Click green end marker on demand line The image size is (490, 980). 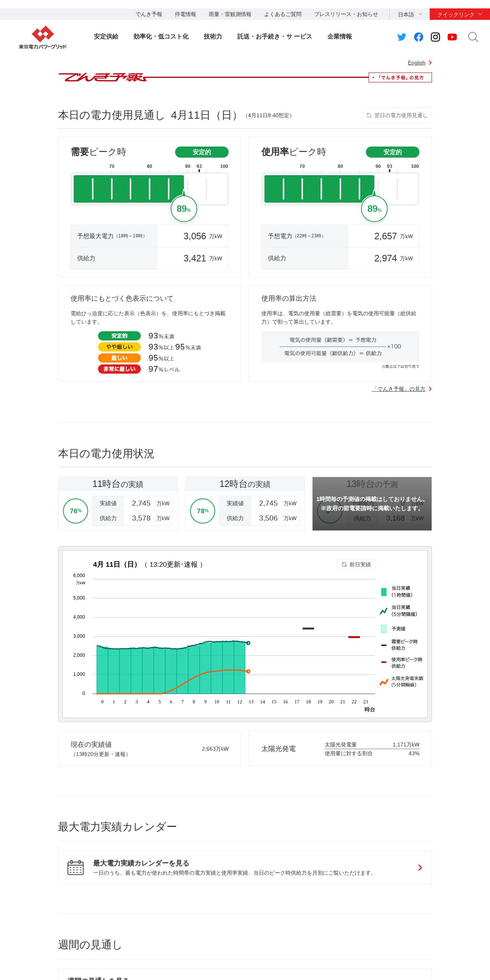point(248,643)
